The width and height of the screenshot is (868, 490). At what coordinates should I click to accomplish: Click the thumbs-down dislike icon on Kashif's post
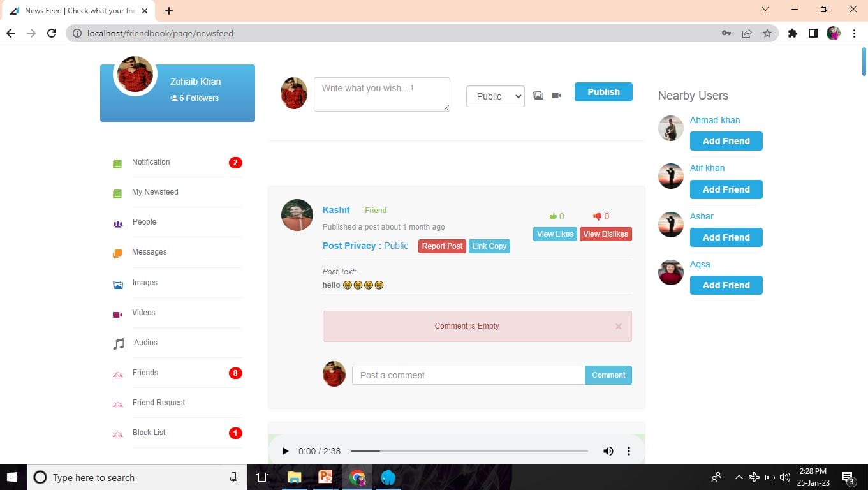598,216
